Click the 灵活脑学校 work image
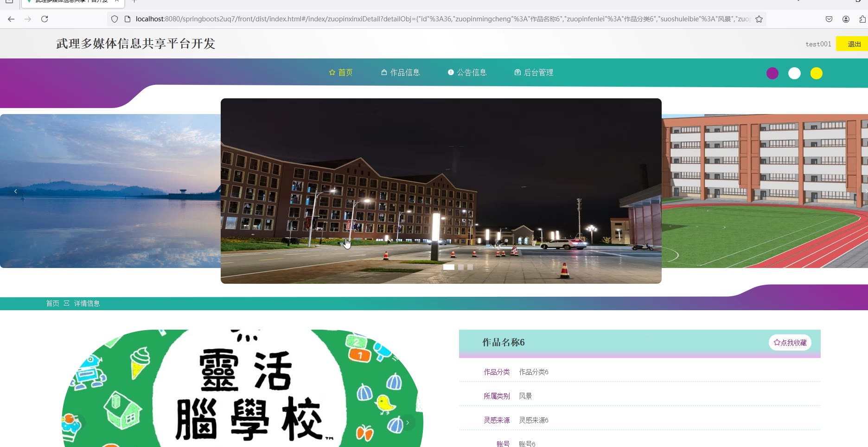This screenshot has height=447, width=868. click(243, 389)
